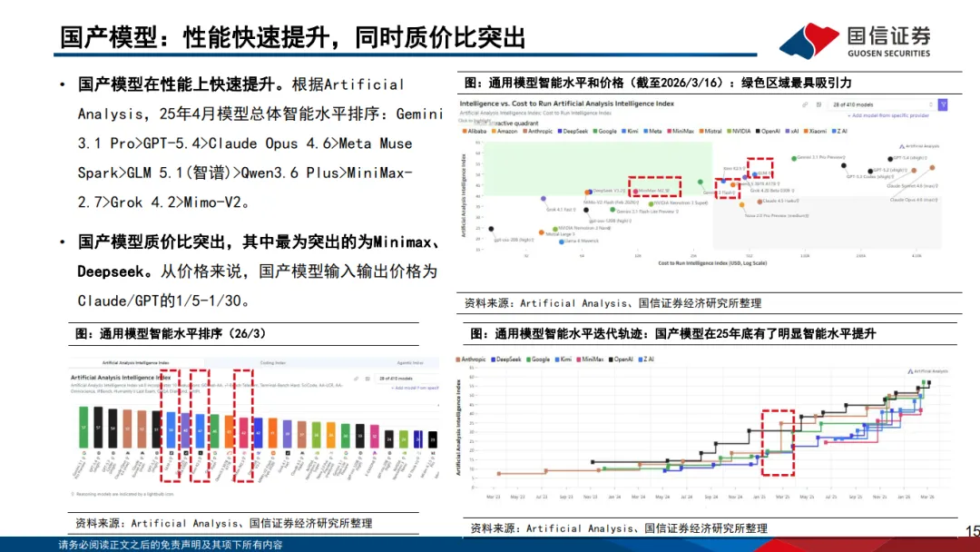Click the link icon in the bar chart header

pos(357,379)
